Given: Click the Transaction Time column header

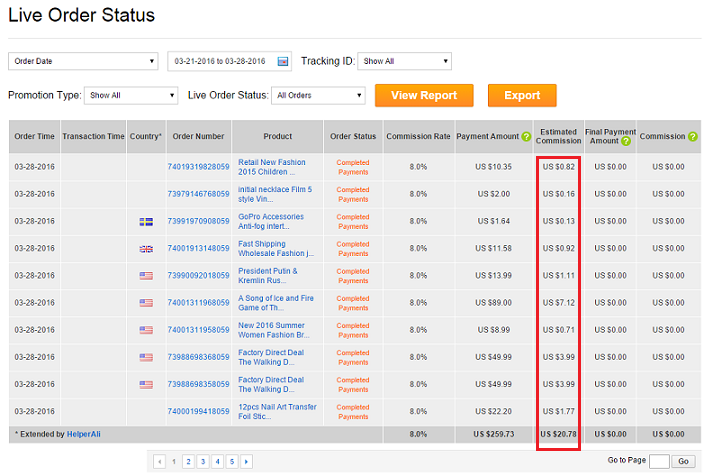Looking at the screenshot, I should [93, 136].
